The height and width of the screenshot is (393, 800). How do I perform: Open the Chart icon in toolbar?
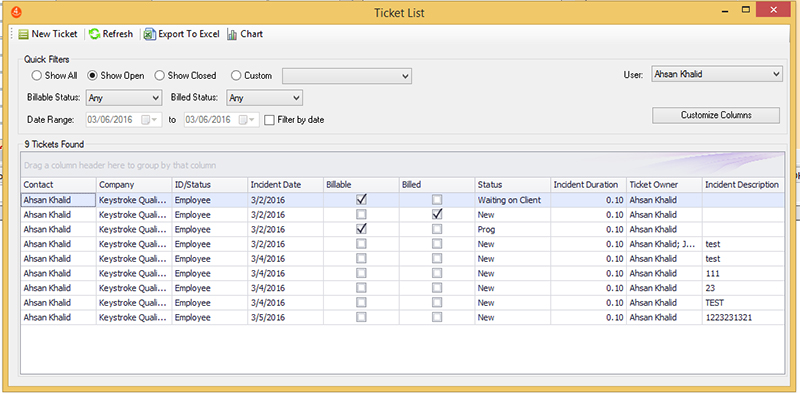click(232, 34)
